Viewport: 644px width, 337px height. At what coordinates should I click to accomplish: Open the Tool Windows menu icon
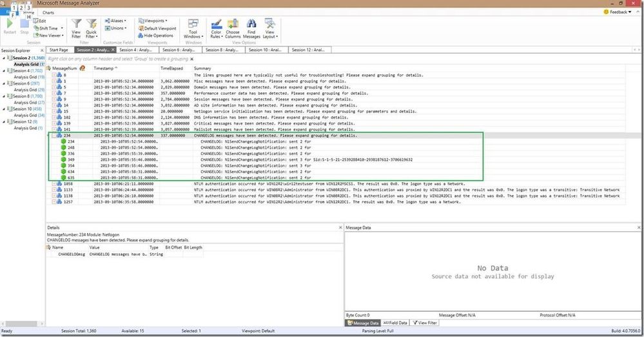pyautogui.click(x=193, y=23)
